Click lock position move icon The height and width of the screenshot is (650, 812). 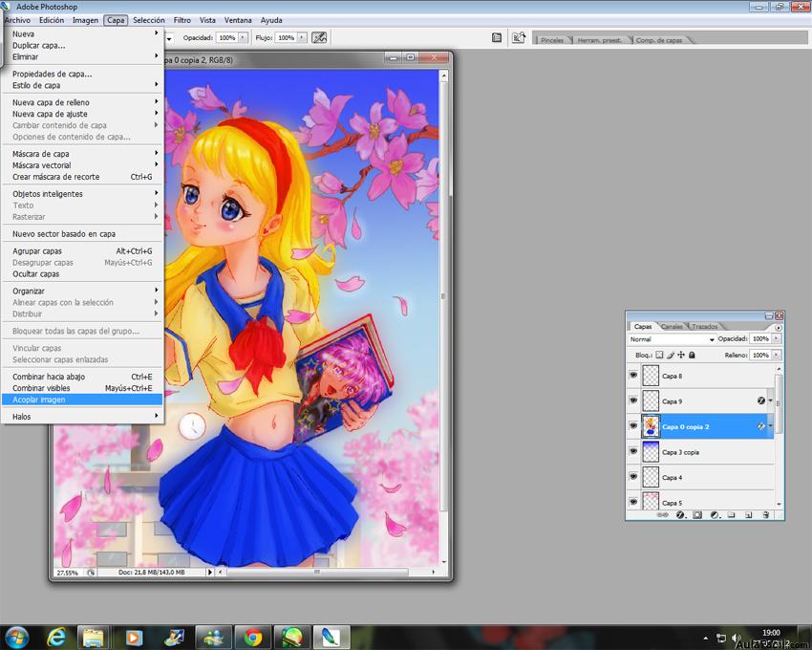coord(681,355)
